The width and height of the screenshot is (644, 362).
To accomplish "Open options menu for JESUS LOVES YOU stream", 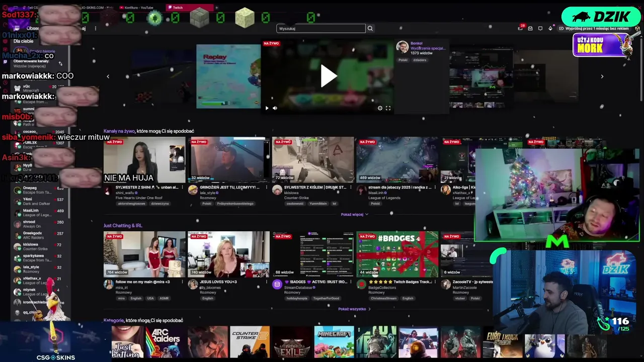I will (266, 282).
